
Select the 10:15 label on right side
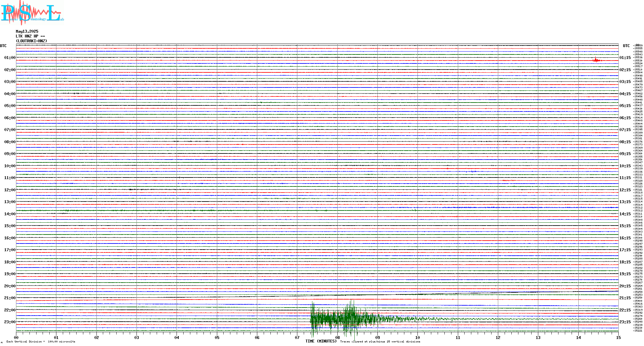[x=625, y=166]
